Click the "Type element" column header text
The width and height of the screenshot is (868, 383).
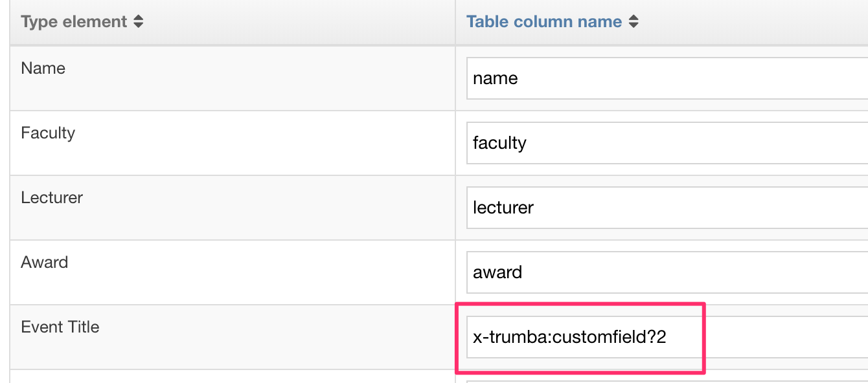coord(74,22)
